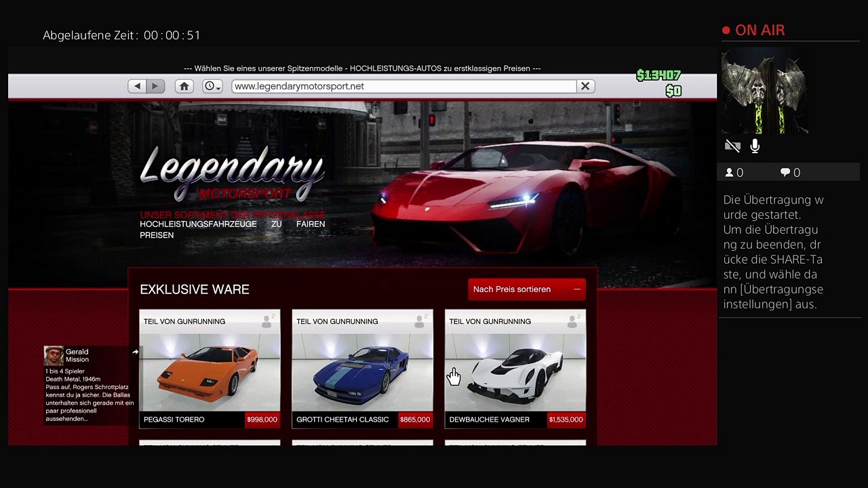Click the GROTTI CHEETAH CLASSIC name label
The image size is (868, 488).
342,420
